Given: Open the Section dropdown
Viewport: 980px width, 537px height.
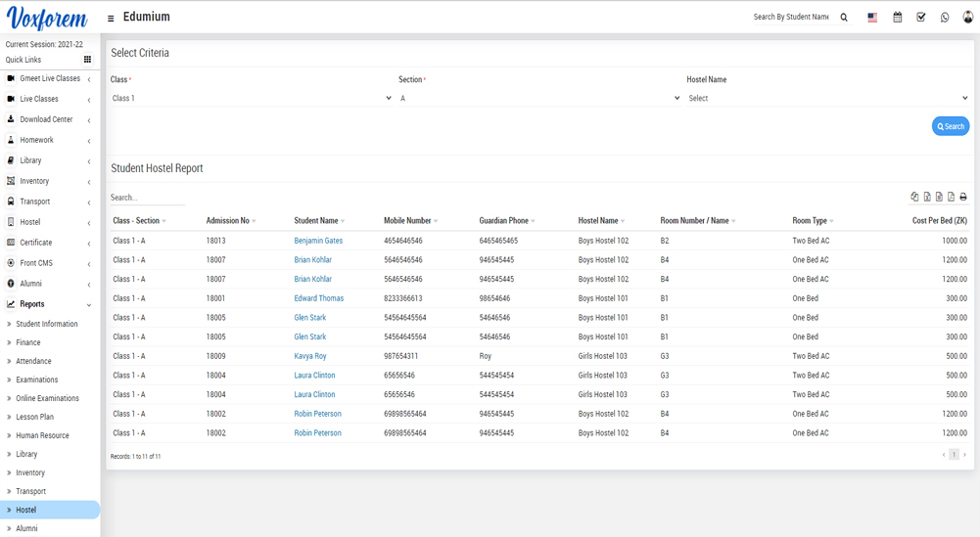Looking at the screenshot, I should (538, 98).
